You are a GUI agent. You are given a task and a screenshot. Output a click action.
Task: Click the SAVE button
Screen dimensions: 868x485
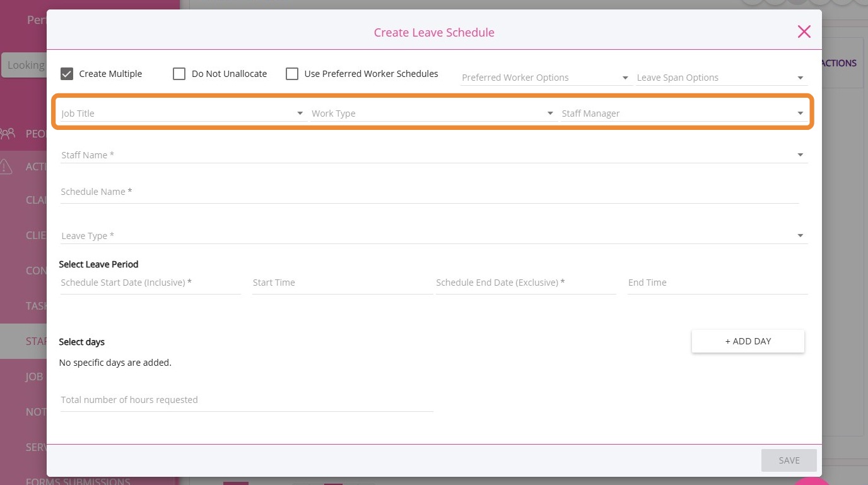tap(789, 460)
